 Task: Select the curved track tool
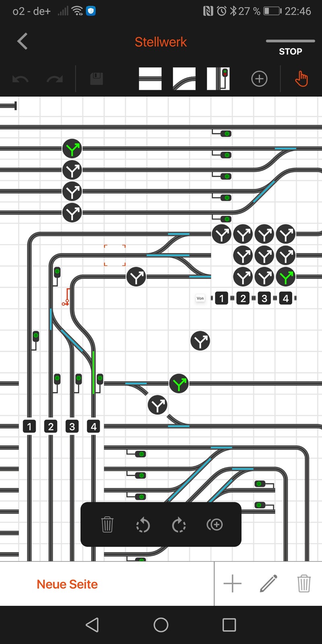point(184,78)
